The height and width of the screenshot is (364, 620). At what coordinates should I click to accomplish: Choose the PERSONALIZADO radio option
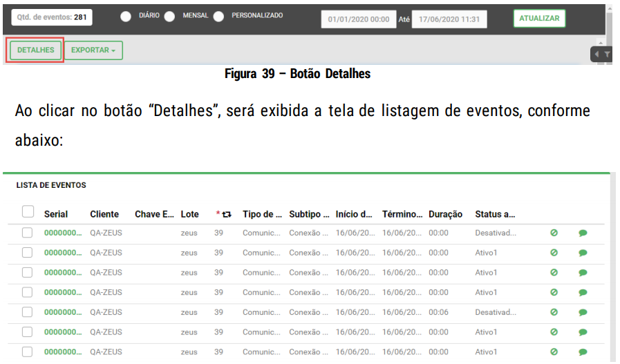218,17
